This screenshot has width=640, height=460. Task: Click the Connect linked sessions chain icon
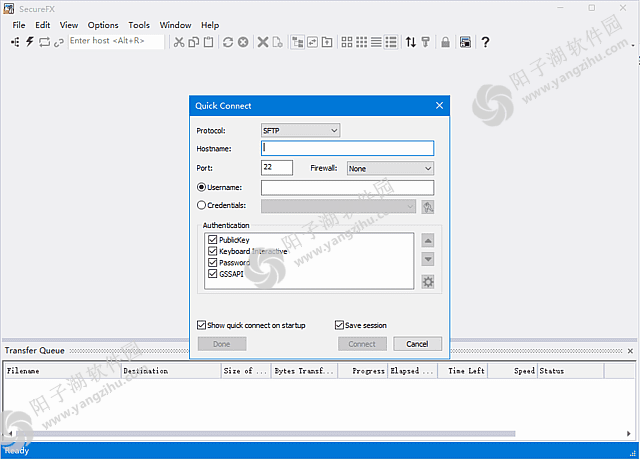click(x=59, y=42)
